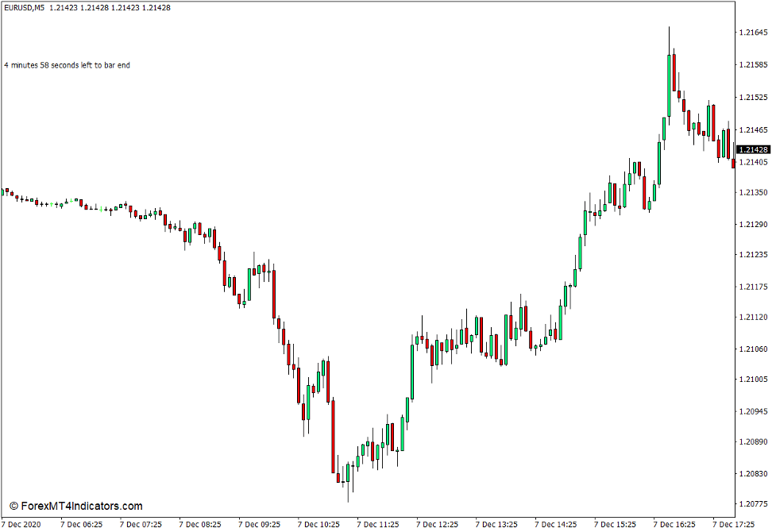
Task: Click the EURUSD,M5 symbol label
Action: (x=25, y=7)
